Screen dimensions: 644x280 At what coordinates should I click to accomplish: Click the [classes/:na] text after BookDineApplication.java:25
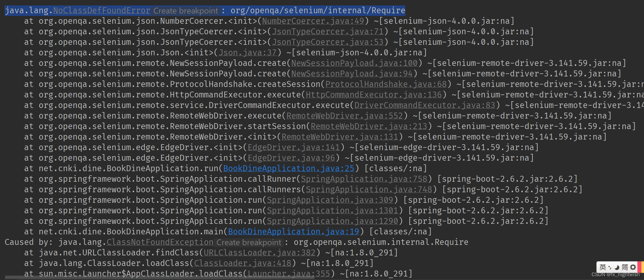pyautogui.click(x=396, y=168)
